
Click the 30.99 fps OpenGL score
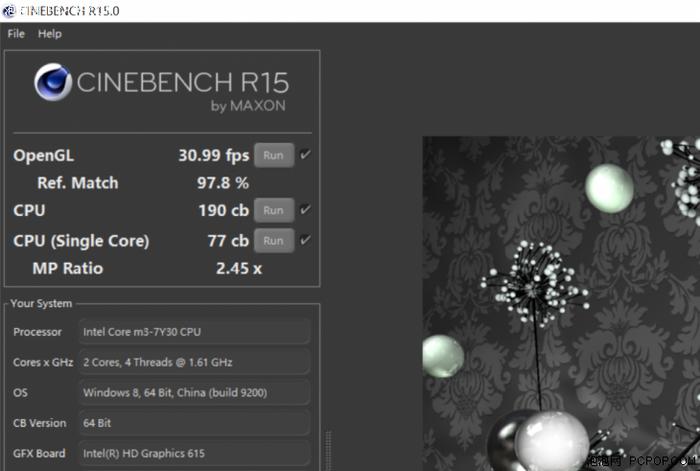point(214,155)
